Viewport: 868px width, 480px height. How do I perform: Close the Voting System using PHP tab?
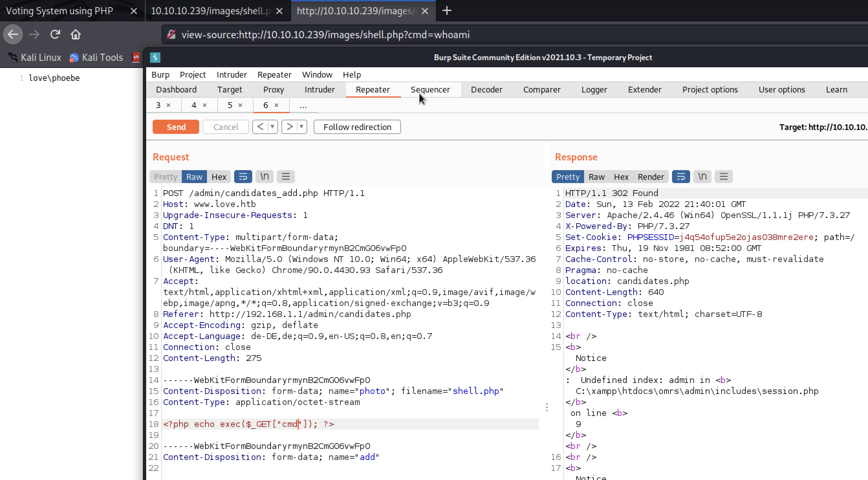[x=134, y=11]
